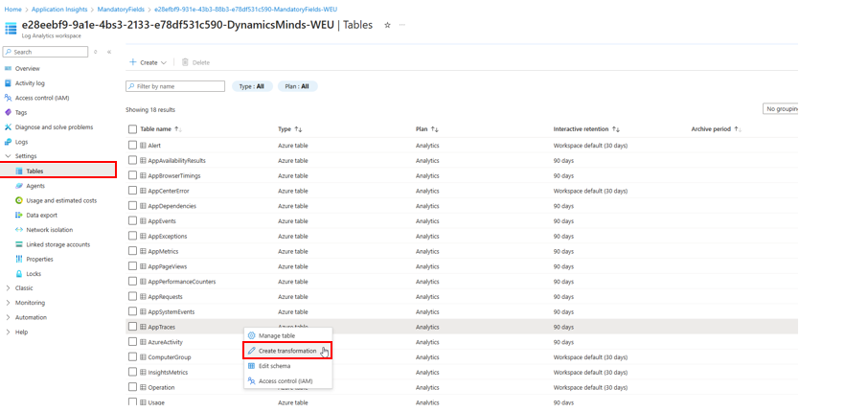
Task: Collapse the Settings section
Action: point(8,156)
